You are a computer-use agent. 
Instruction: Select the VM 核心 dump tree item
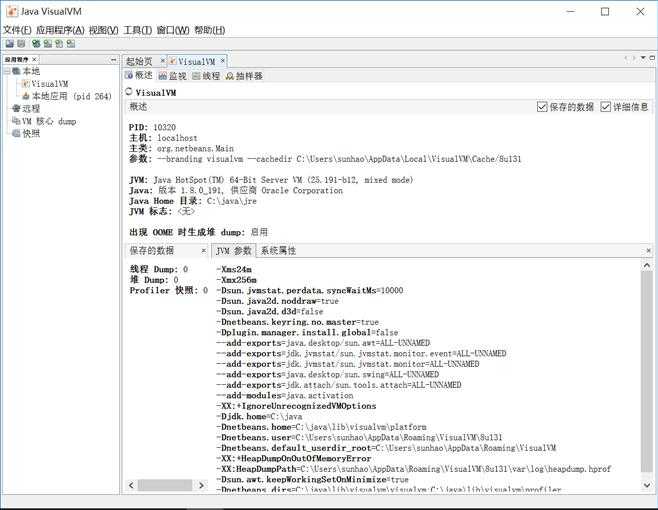tap(49, 121)
